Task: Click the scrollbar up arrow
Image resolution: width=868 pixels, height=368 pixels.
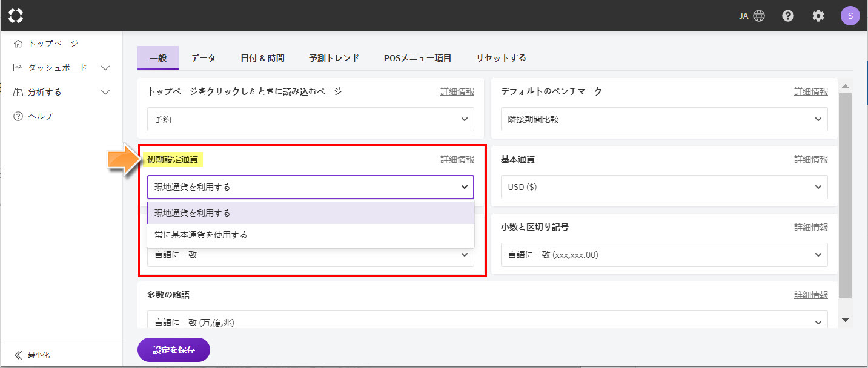Action: tap(846, 85)
